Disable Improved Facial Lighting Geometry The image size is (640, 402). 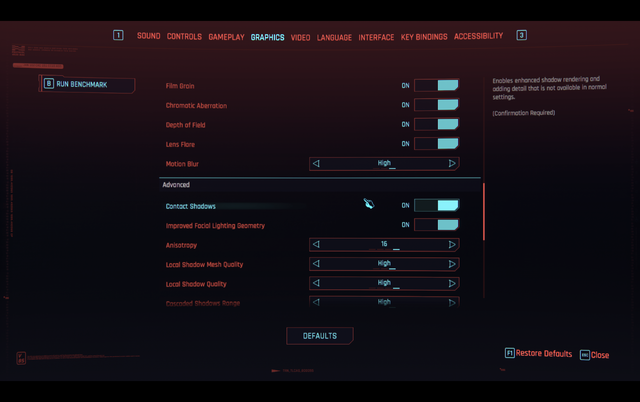click(x=436, y=224)
